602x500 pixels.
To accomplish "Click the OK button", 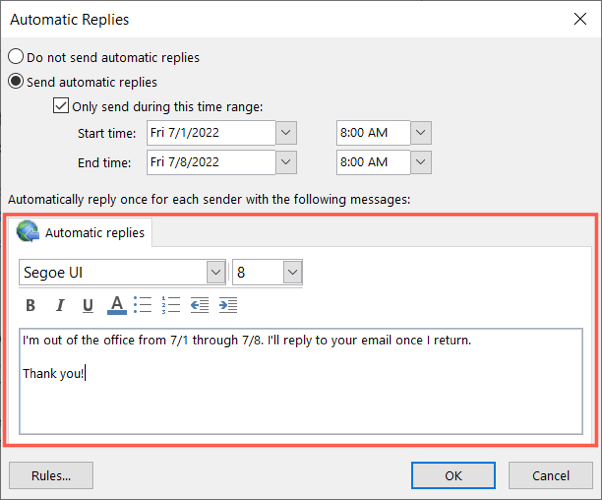I will (453, 475).
